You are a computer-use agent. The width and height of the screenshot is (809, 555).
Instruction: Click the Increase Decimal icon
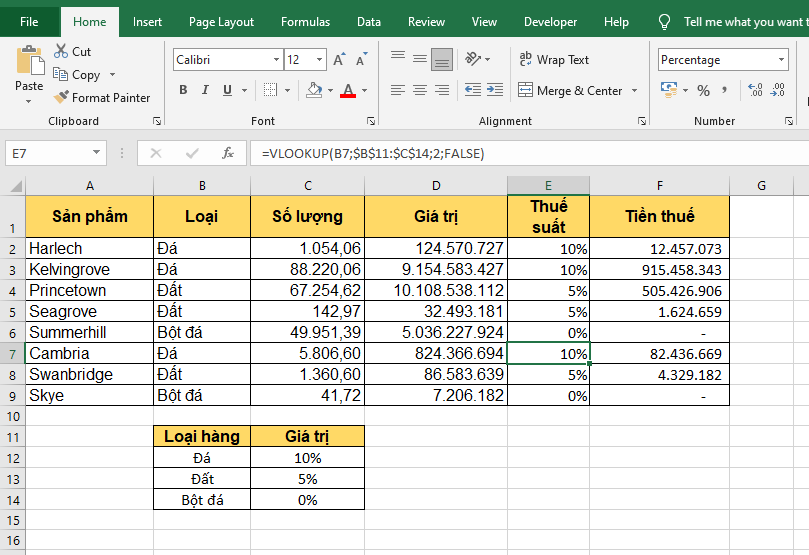click(x=754, y=91)
